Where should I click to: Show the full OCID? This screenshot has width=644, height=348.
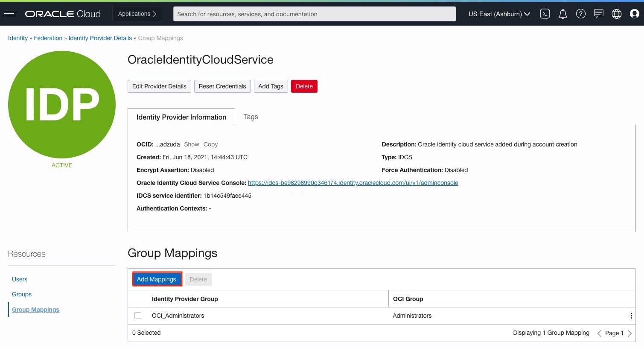(192, 144)
